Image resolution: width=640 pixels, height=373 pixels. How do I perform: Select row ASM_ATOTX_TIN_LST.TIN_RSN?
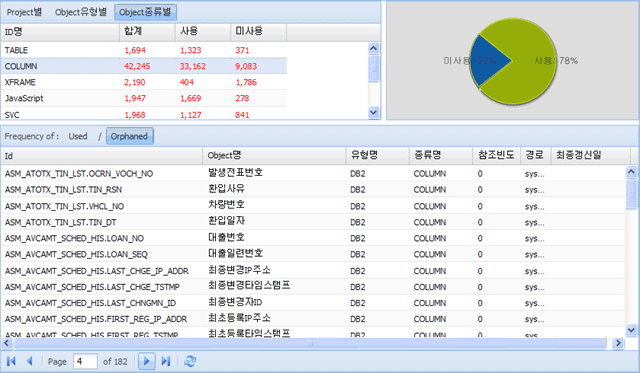click(x=313, y=190)
